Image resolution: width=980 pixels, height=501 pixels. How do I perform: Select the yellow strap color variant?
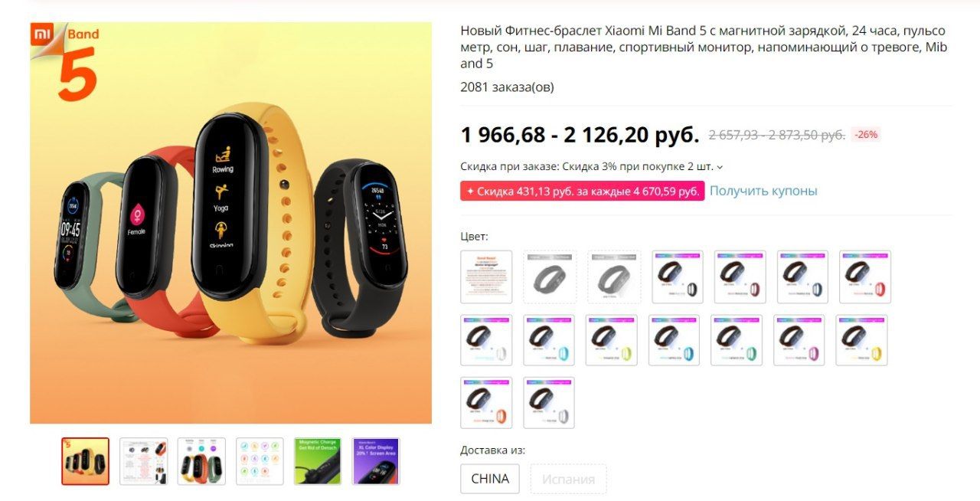(861, 339)
